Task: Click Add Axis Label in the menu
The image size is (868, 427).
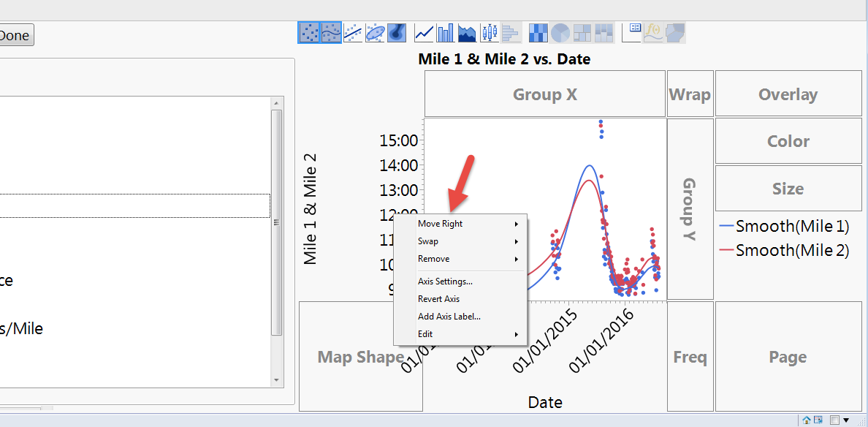Action: 449,316
